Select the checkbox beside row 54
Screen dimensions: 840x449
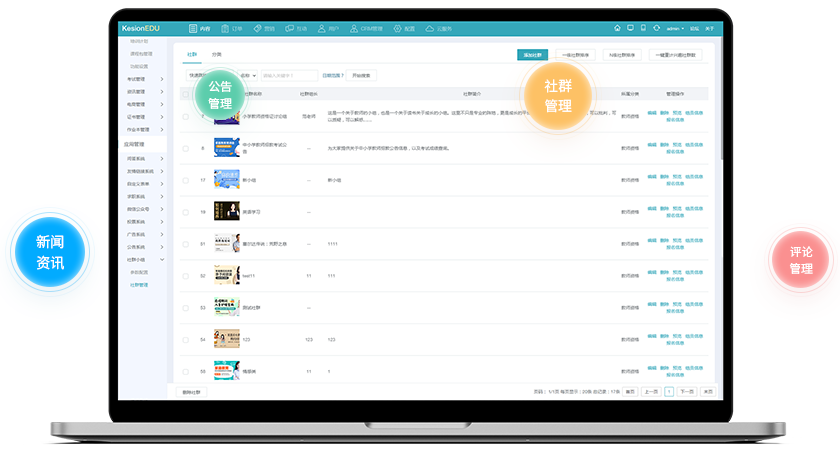(x=185, y=340)
